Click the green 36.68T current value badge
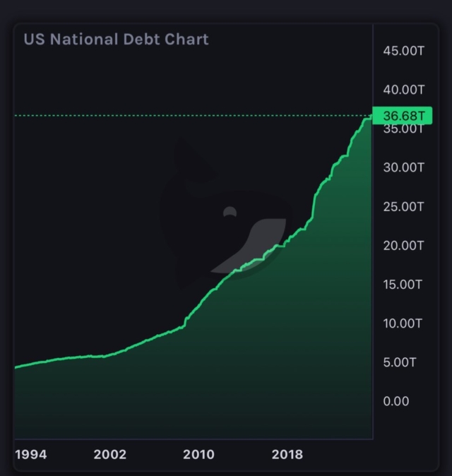The height and width of the screenshot is (476, 452). click(x=402, y=116)
